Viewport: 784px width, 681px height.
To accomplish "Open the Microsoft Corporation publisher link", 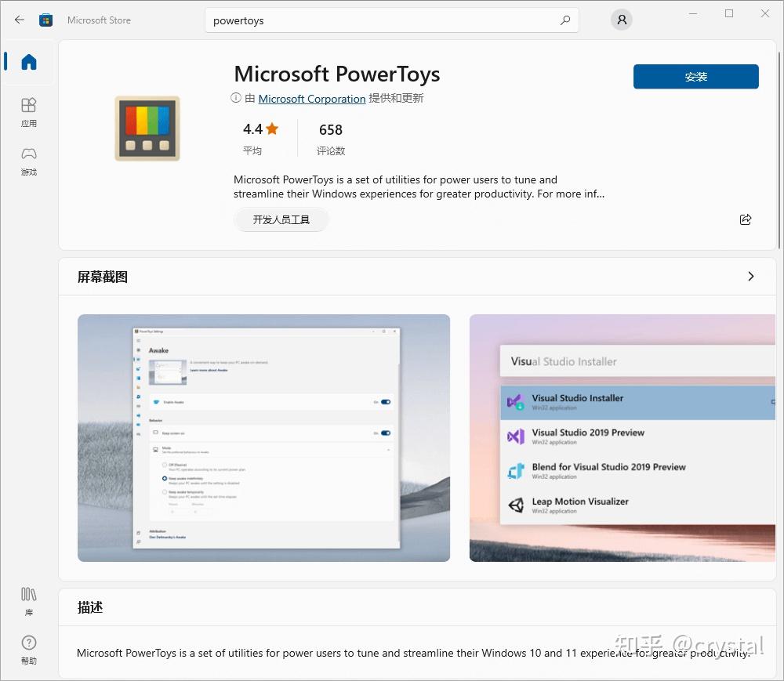I will point(312,99).
